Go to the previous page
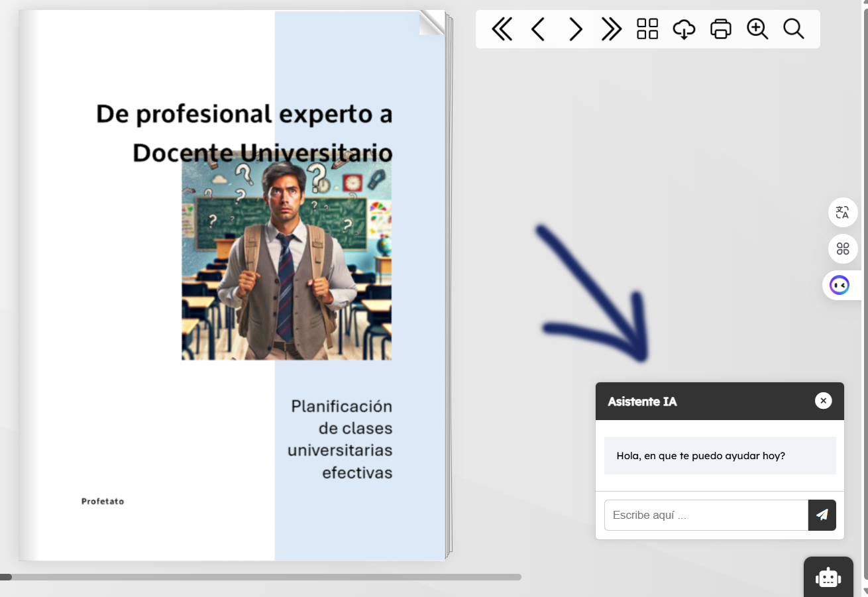Screen dimensions: 868x597 coord(538,29)
